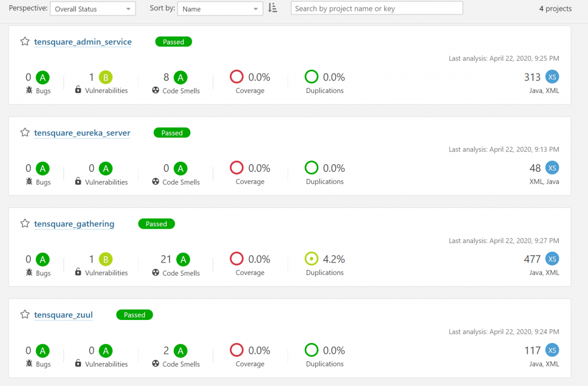Click 4.2% Duplications ring for tensquare_gathering

[x=312, y=258]
